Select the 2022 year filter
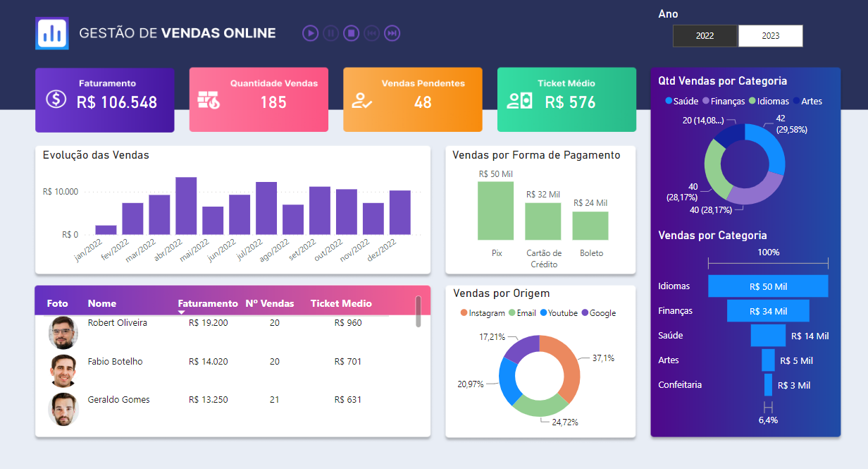The image size is (868, 469). pos(705,35)
